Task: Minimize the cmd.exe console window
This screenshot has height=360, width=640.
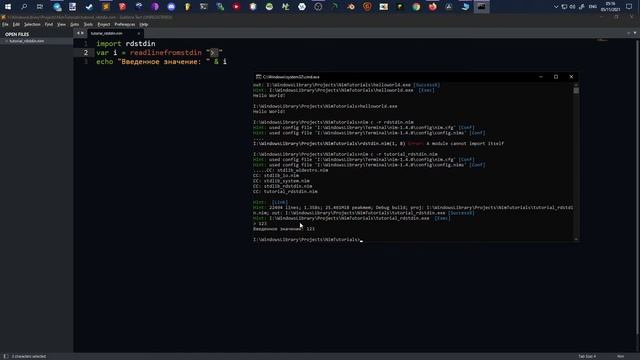Action: click(541, 77)
